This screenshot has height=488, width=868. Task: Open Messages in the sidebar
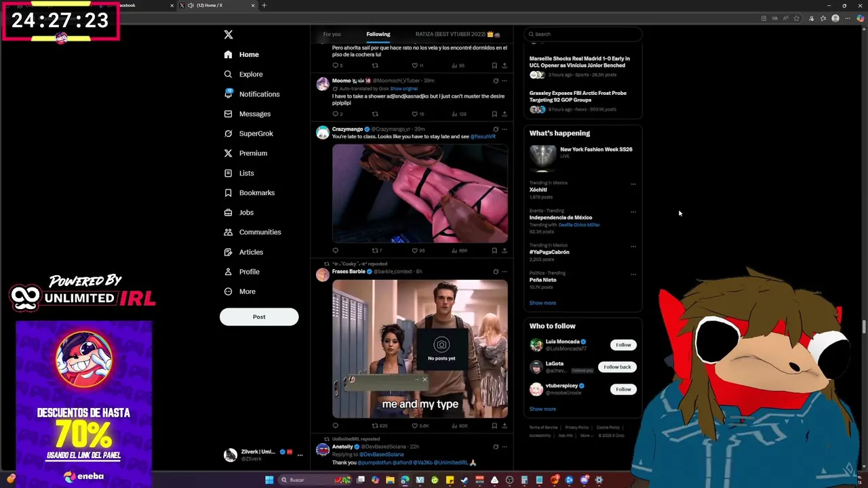pyautogui.click(x=248, y=114)
